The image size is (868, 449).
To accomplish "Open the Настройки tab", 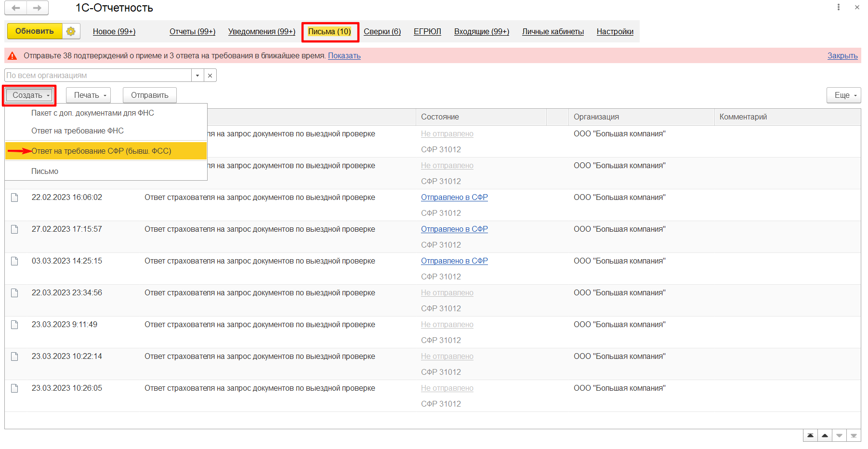I will [615, 32].
